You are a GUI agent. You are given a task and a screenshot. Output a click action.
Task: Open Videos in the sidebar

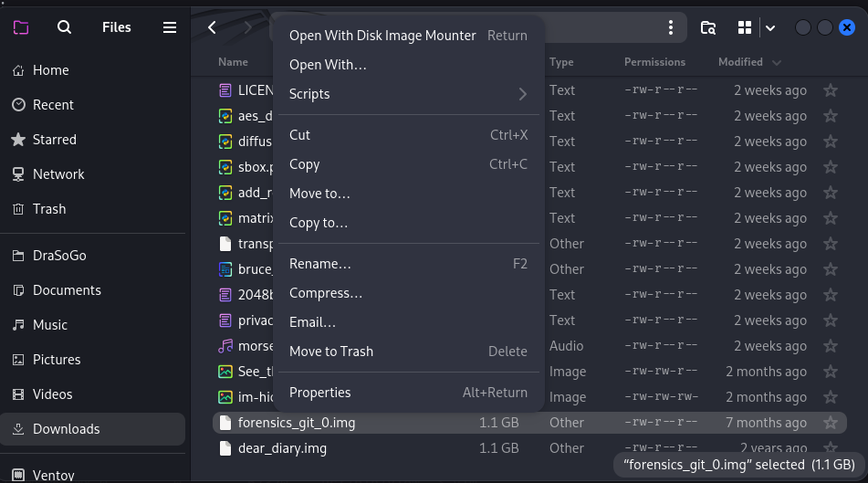tap(92, 394)
